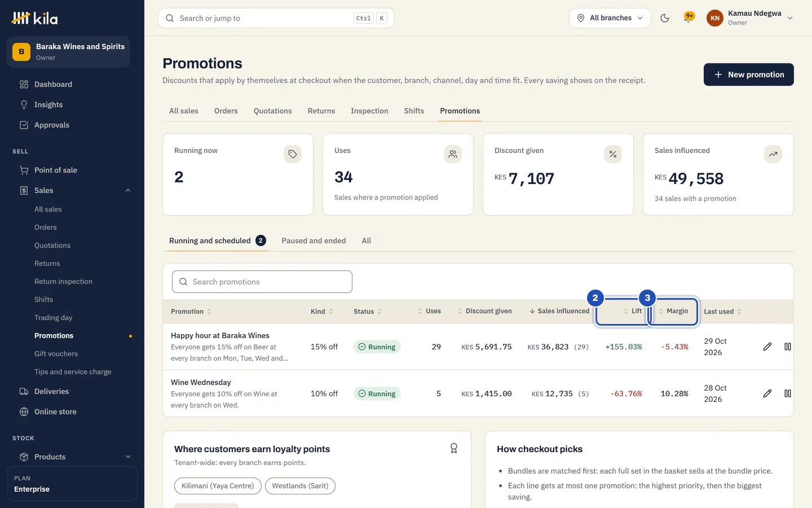
Task: Click the loyalty points award icon
Action: (454, 448)
